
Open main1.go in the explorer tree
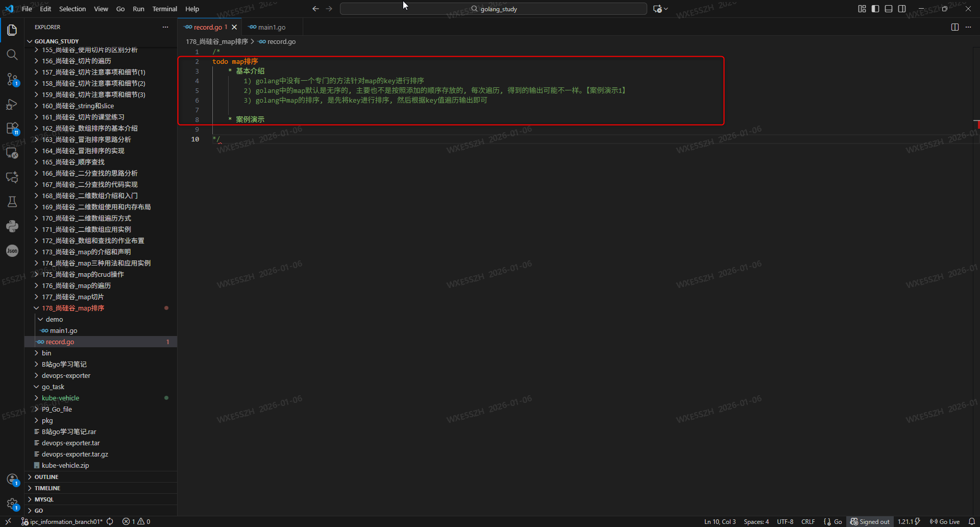pos(101,330)
